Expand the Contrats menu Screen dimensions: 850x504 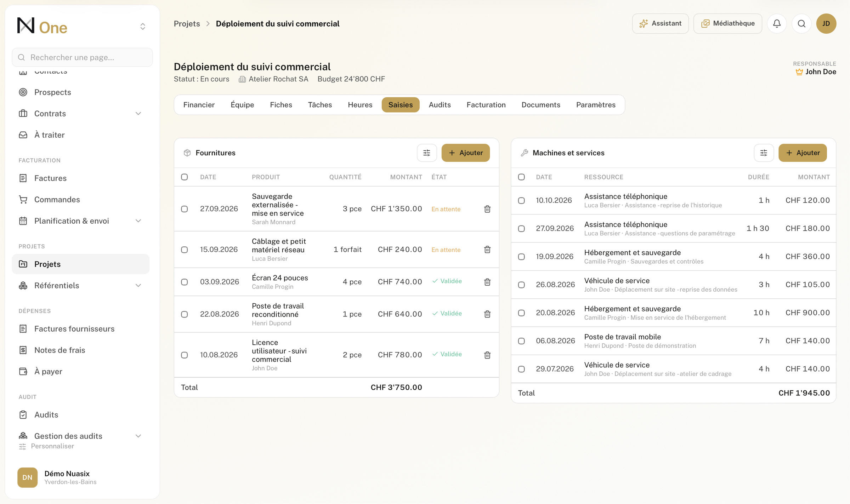138,114
